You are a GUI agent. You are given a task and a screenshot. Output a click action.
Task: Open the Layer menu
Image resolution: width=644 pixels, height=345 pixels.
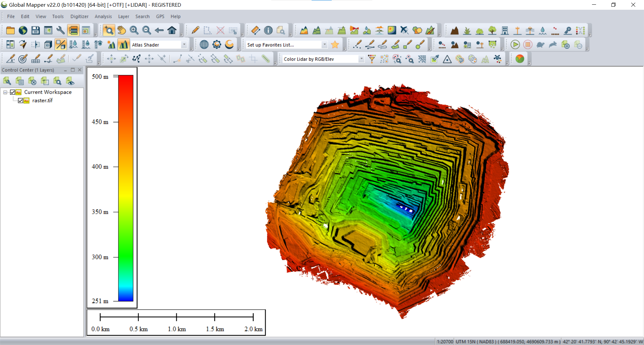click(x=123, y=16)
